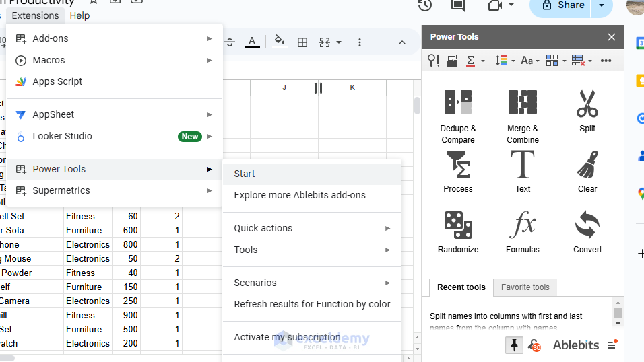Open fill color picker
This screenshot has width=644, height=362.
[x=280, y=42]
